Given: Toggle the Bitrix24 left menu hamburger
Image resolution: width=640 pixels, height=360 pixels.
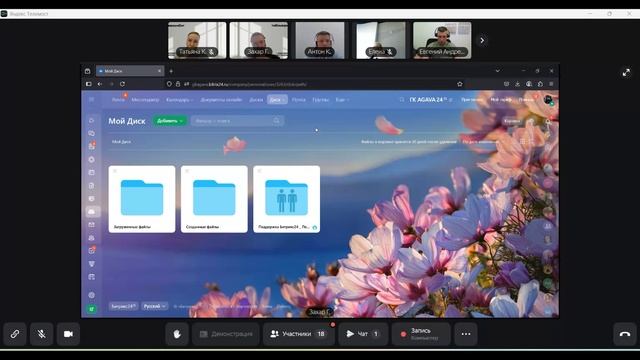Looking at the screenshot, I should pyautogui.click(x=91, y=100).
